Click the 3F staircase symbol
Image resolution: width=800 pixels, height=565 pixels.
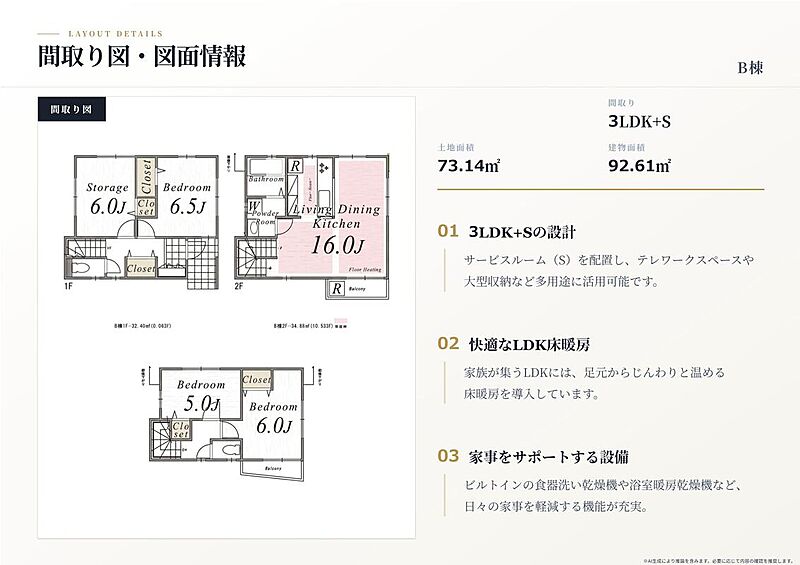coord(166,439)
